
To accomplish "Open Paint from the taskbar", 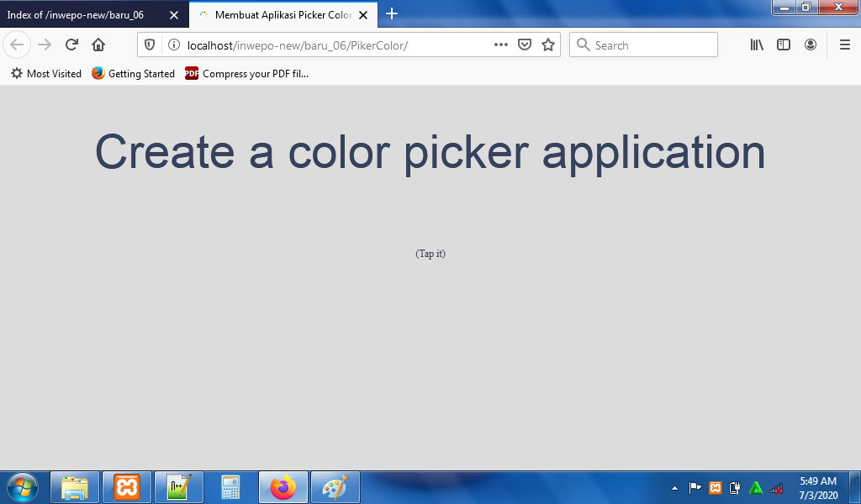I will pos(335,487).
